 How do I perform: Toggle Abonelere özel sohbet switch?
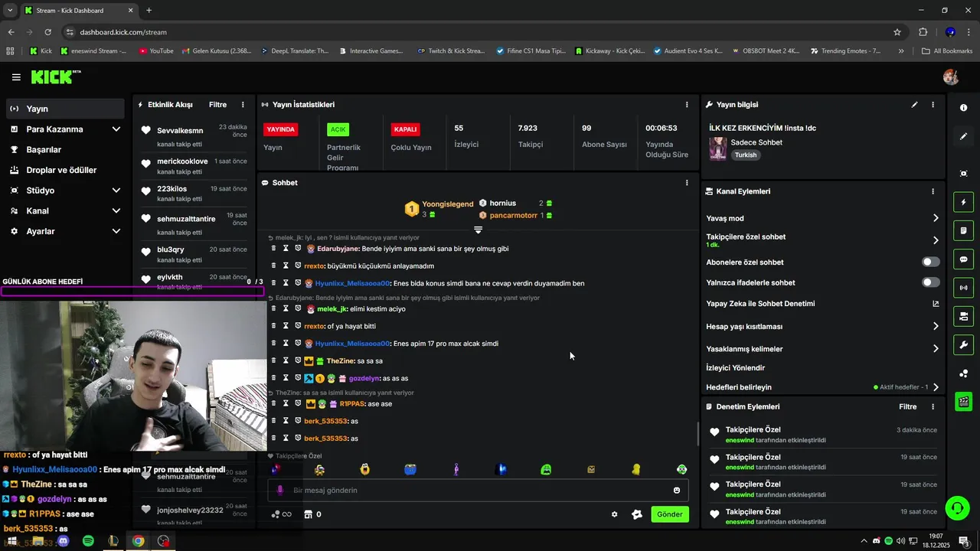tap(930, 262)
